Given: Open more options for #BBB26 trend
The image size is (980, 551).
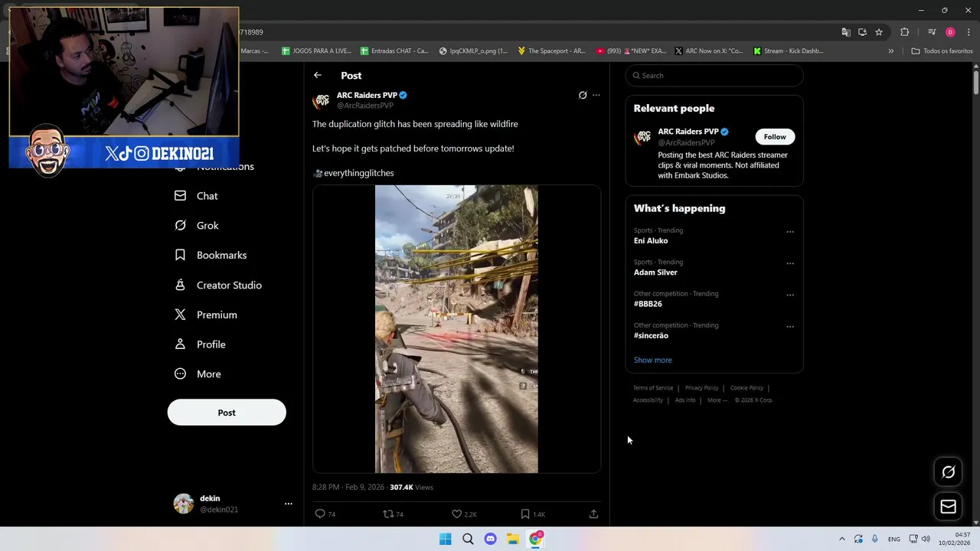Looking at the screenshot, I should coord(790,295).
